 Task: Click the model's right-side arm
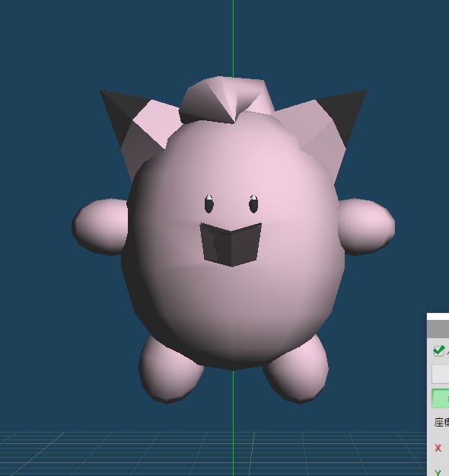[x=366, y=227]
